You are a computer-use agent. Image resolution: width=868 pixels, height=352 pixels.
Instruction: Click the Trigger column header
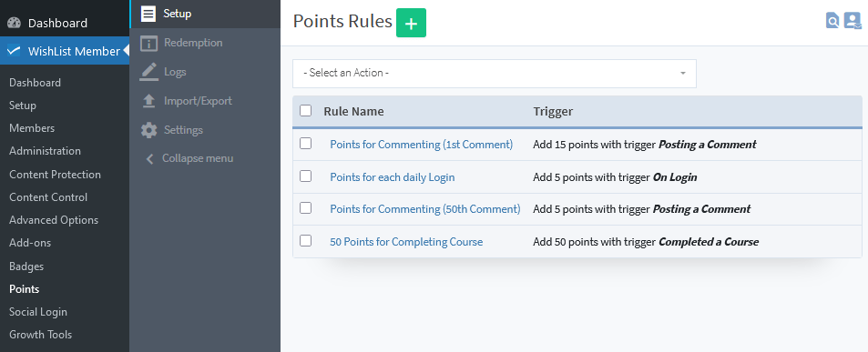click(x=553, y=112)
